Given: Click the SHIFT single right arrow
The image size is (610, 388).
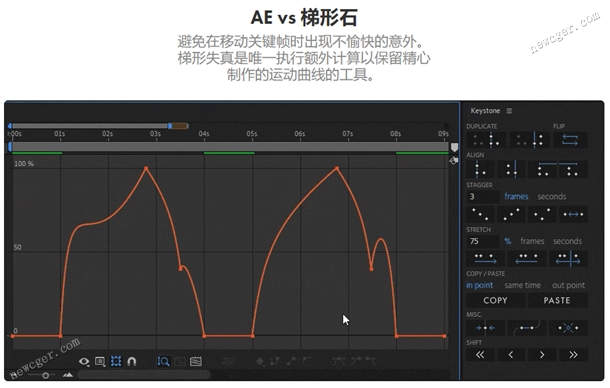Looking at the screenshot, I should point(542,355).
